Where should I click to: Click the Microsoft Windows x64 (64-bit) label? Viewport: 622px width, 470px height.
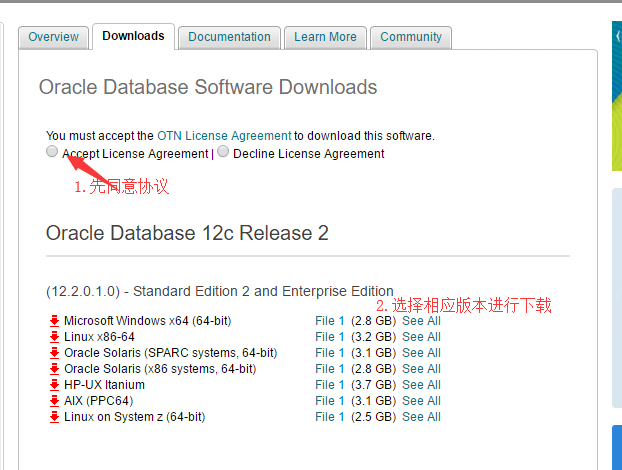(148, 321)
